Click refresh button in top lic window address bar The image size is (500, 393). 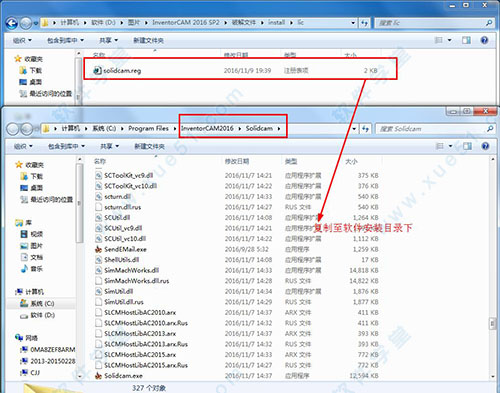(x=364, y=23)
